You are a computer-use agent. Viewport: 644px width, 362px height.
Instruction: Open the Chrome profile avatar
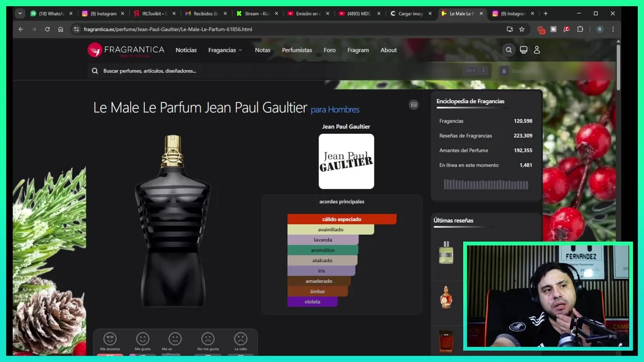click(599, 29)
